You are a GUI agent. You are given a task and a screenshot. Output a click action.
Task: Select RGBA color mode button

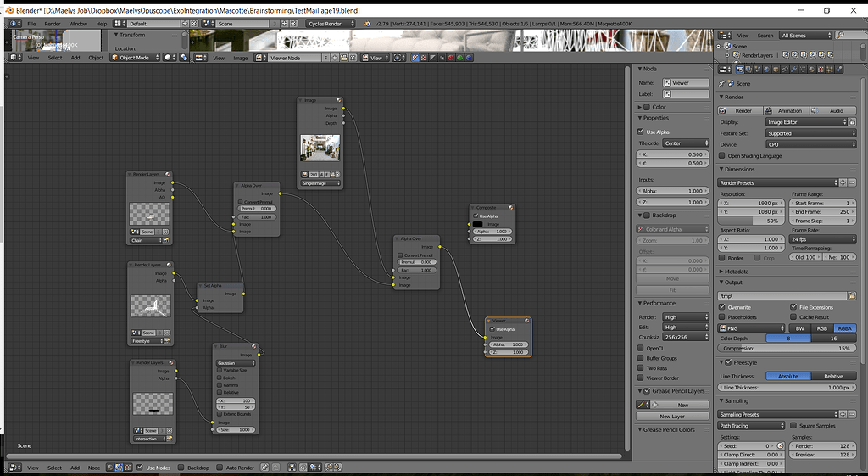point(845,328)
